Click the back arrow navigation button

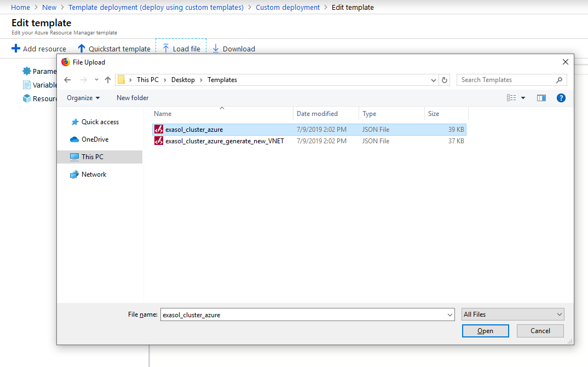67,80
